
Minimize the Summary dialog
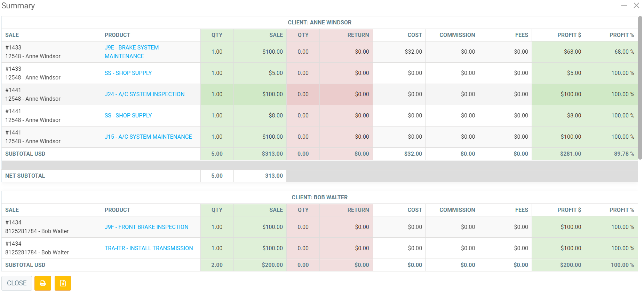tap(624, 6)
